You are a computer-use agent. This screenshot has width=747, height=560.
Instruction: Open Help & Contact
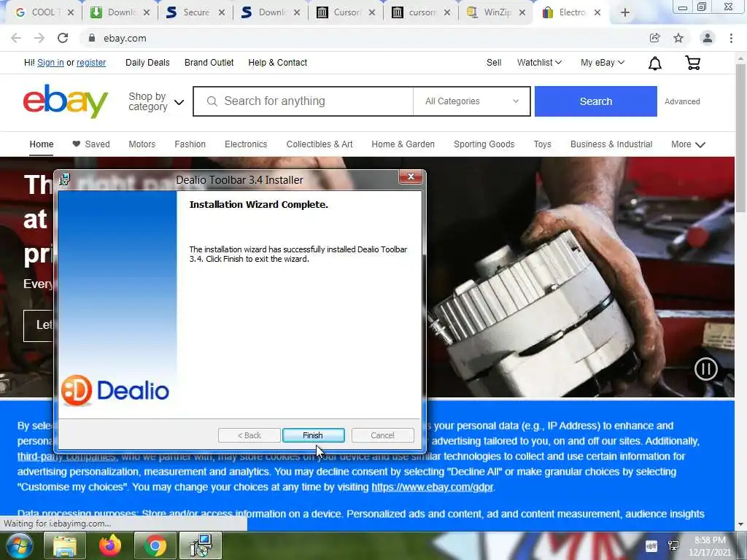click(x=278, y=63)
